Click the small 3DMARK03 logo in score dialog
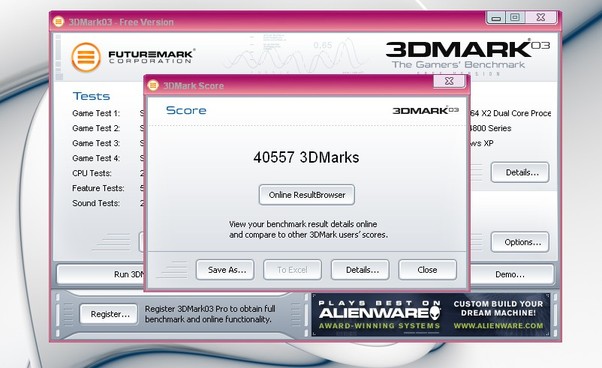Screen dimensions: 602x368 click(x=425, y=111)
